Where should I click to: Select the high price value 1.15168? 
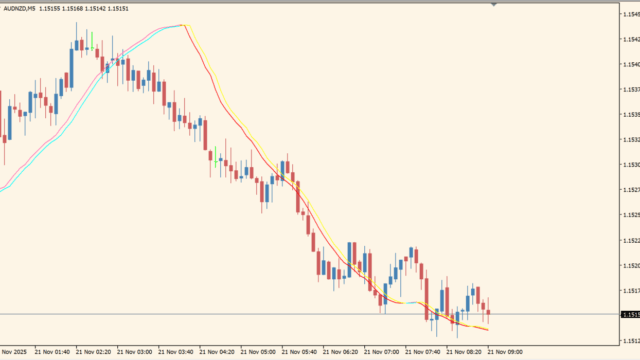[x=72, y=9]
